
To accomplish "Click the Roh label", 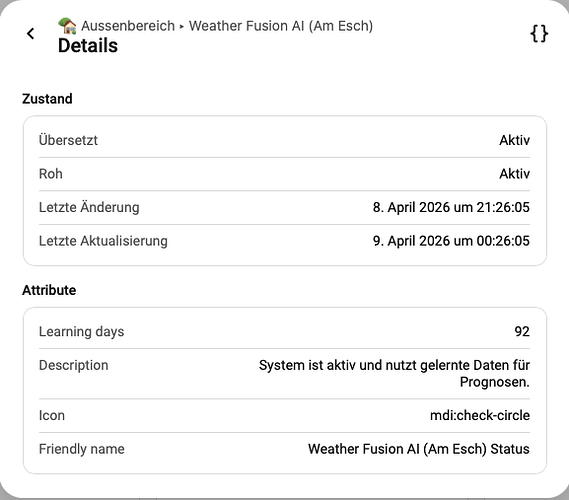I will 51,174.
